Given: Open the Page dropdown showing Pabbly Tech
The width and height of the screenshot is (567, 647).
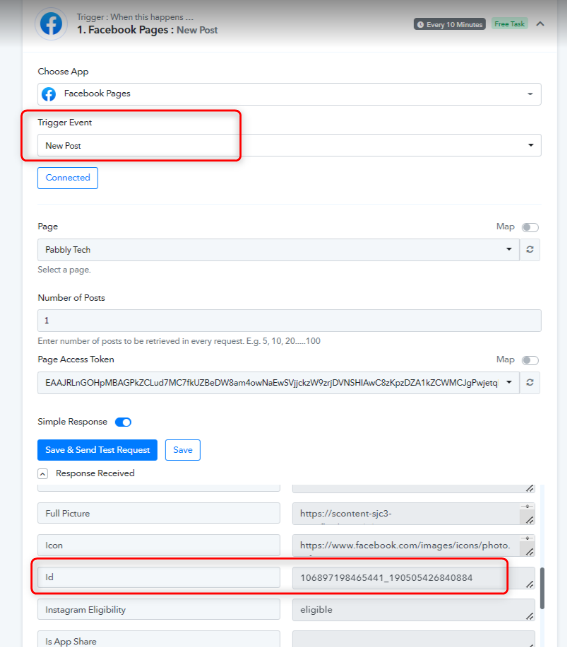Looking at the screenshot, I should click(278, 250).
